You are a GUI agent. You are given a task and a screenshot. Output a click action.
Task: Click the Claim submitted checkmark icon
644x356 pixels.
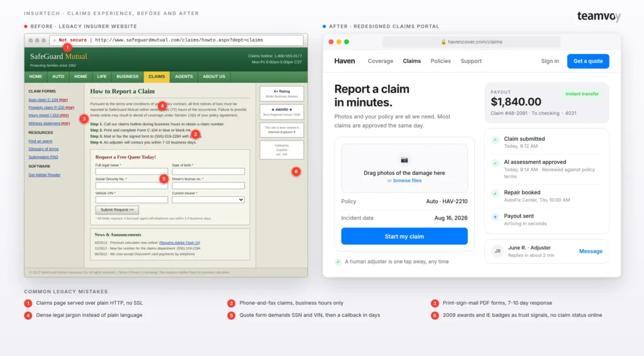coord(496,140)
